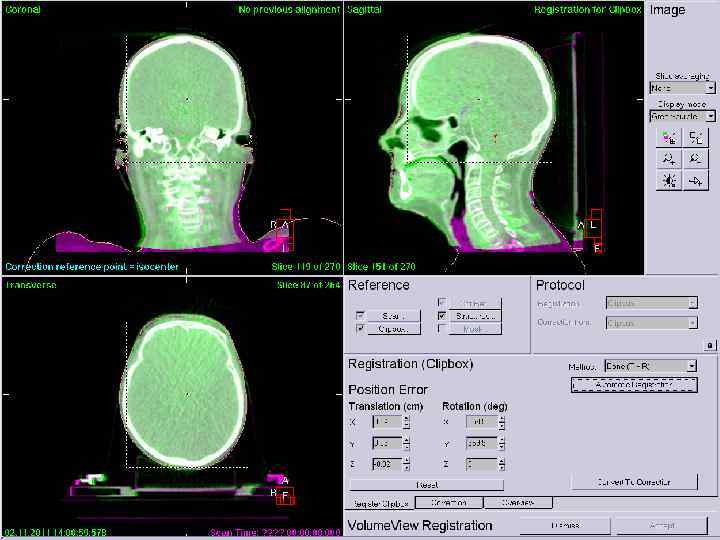The image size is (720, 540).
Task: Enable the Mask reference checkbox
Action: [x=442, y=328]
